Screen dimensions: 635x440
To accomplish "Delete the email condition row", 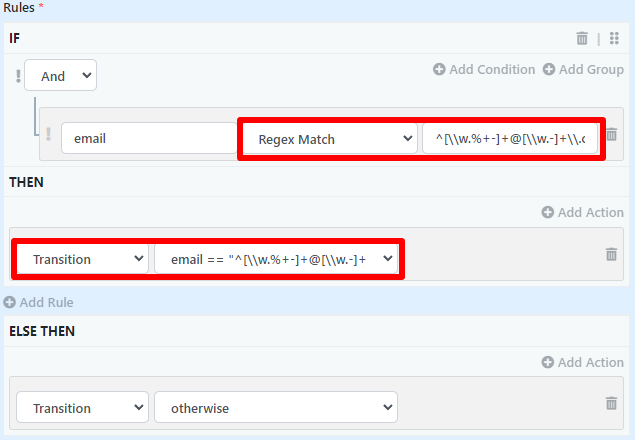I will (612, 135).
